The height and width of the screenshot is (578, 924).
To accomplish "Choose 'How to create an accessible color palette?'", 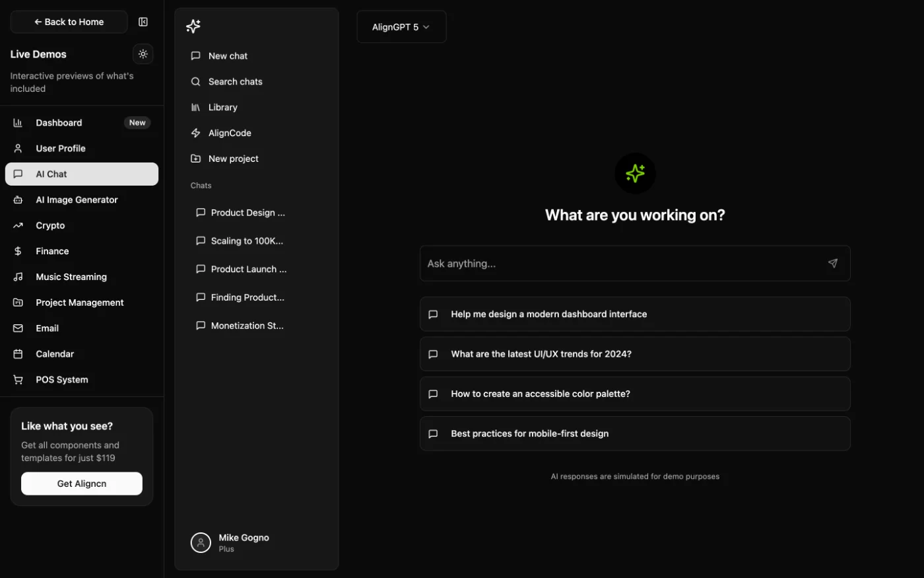I will (x=635, y=394).
